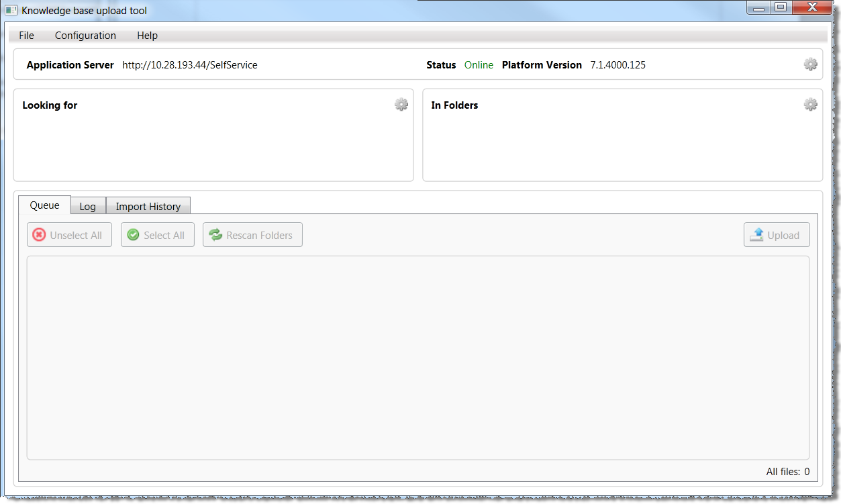Viewport: 841px width, 504px height.
Task: Switch to the Queue tab
Action: pyautogui.click(x=44, y=205)
